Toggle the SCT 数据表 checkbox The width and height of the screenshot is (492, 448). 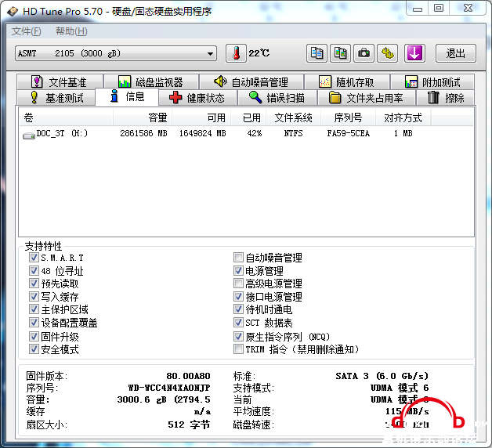click(x=238, y=323)
